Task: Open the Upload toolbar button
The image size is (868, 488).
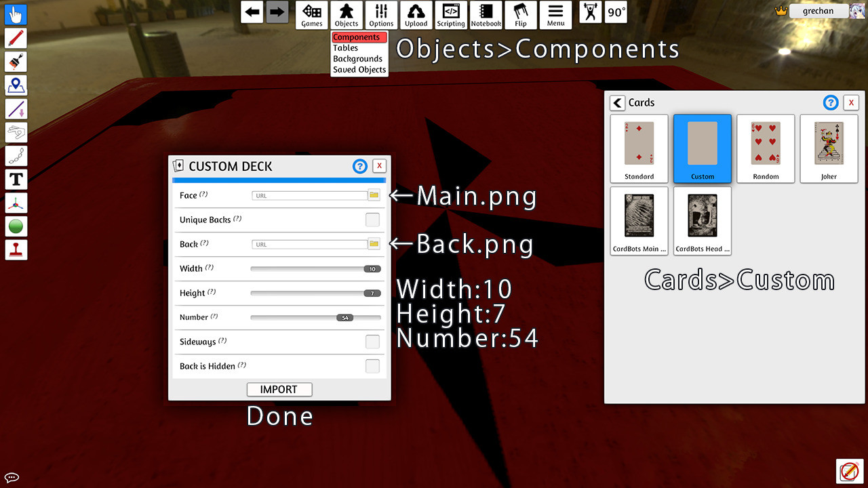Action: point(416,15)
